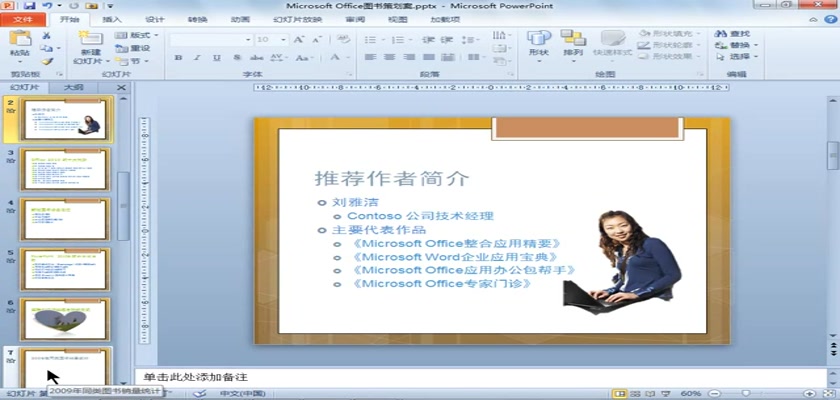Click the Bullets list icon
Image resolution: width=840 pixels, height=400 pixels.
click(x=371, y=40)
